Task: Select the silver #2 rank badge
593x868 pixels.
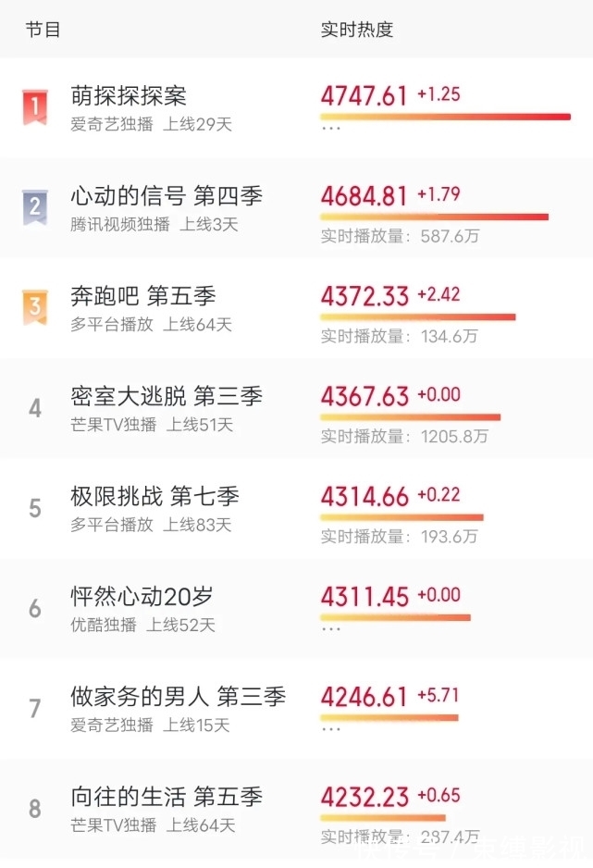Action: pos(34,205)
